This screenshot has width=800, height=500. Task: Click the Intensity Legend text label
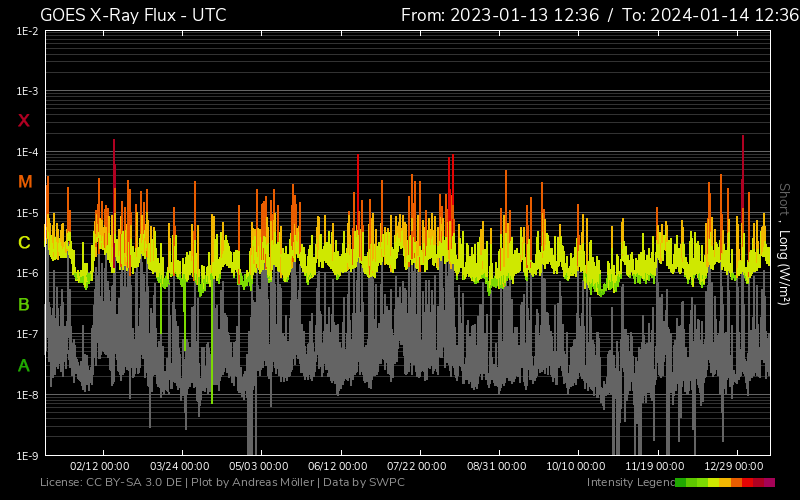[630, 483]
